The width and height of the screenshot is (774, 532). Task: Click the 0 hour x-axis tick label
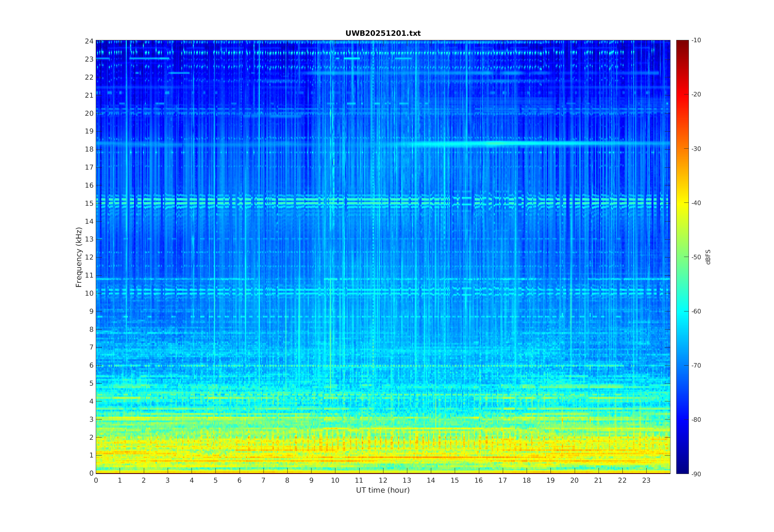pos(96,480)
